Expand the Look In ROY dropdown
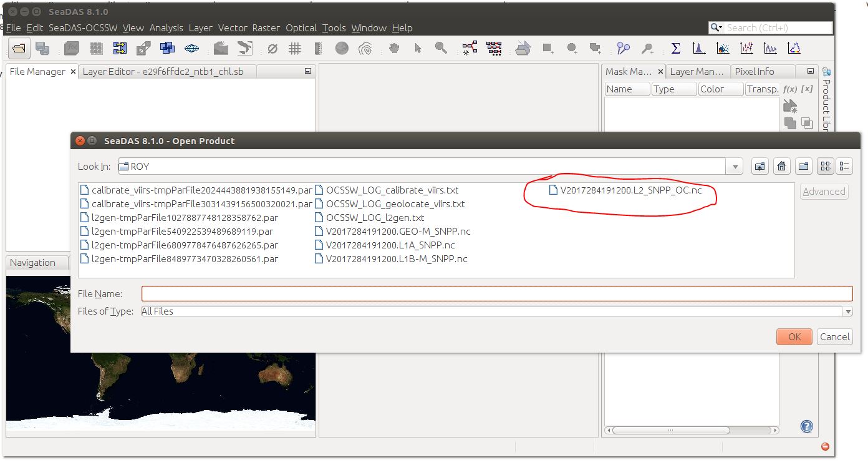The image size is (868, 465). (x=735, y=167)
